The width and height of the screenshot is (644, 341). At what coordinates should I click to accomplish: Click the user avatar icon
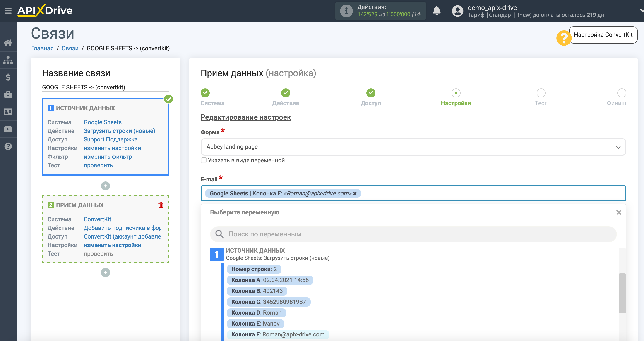[x=457, y=11]
